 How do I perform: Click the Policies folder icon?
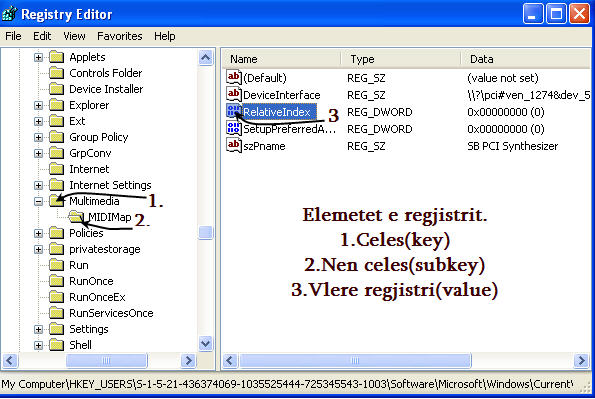[x=57, y=233]
